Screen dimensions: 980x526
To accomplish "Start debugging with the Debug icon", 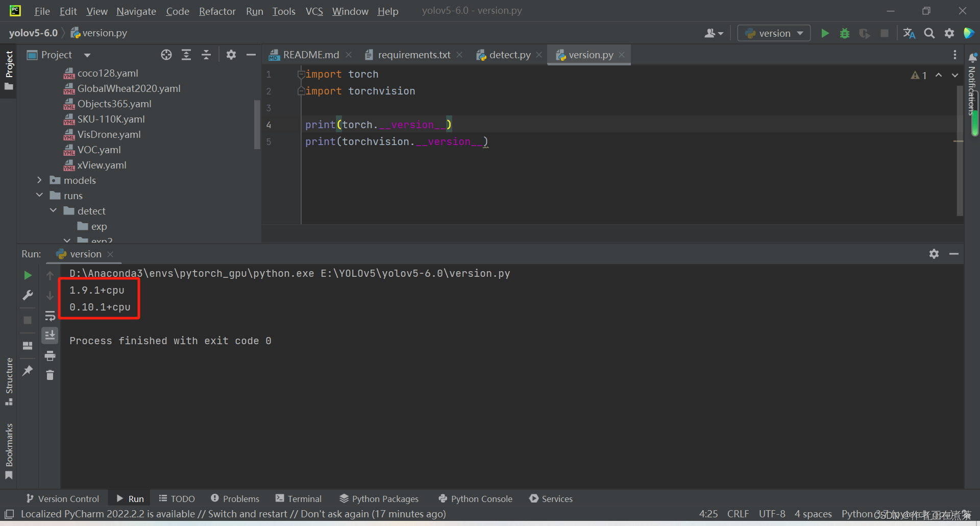I will [845, 33].
